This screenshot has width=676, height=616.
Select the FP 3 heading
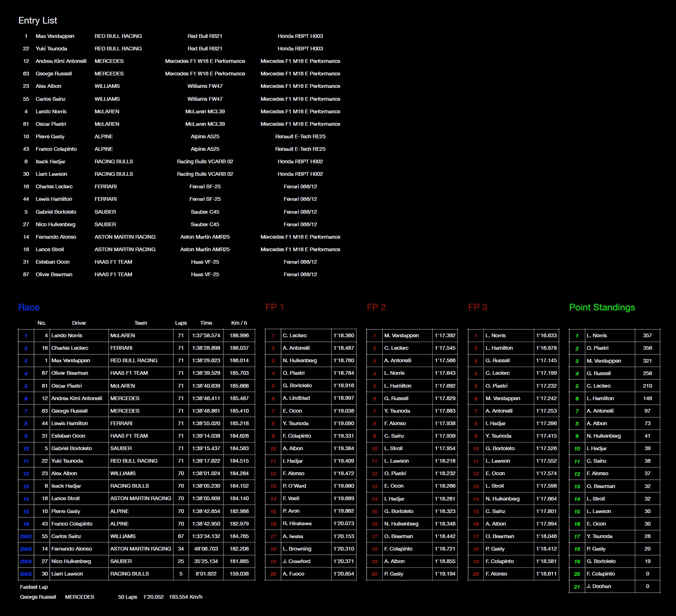click(x=478, y=307)
